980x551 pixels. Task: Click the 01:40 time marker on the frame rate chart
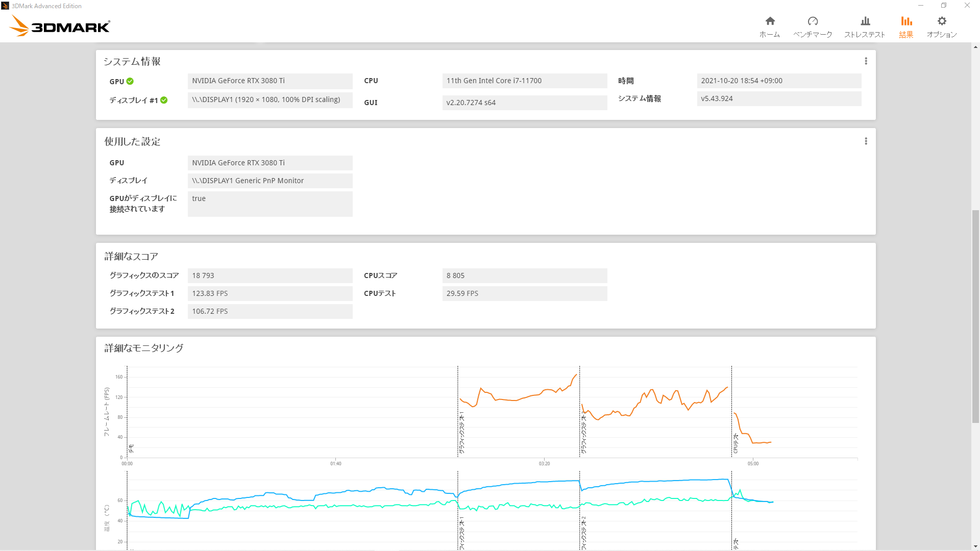335,463
